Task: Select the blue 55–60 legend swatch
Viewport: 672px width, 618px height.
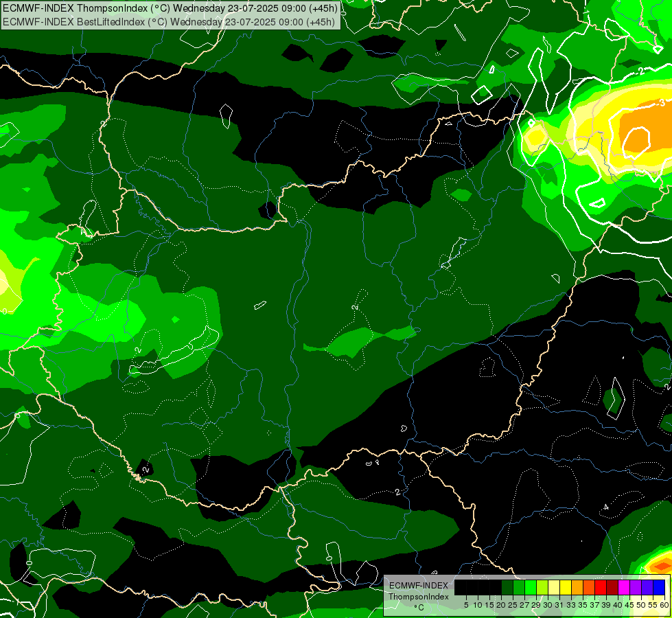Action: 659,587
